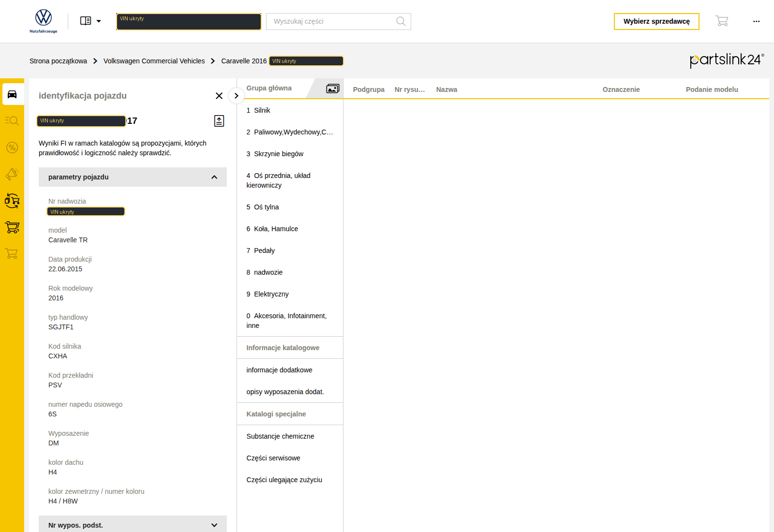The width and height of the screenshot is (774, 532).
Task: Select the vehicle identification car icon
Action: [x=12, y=94]
